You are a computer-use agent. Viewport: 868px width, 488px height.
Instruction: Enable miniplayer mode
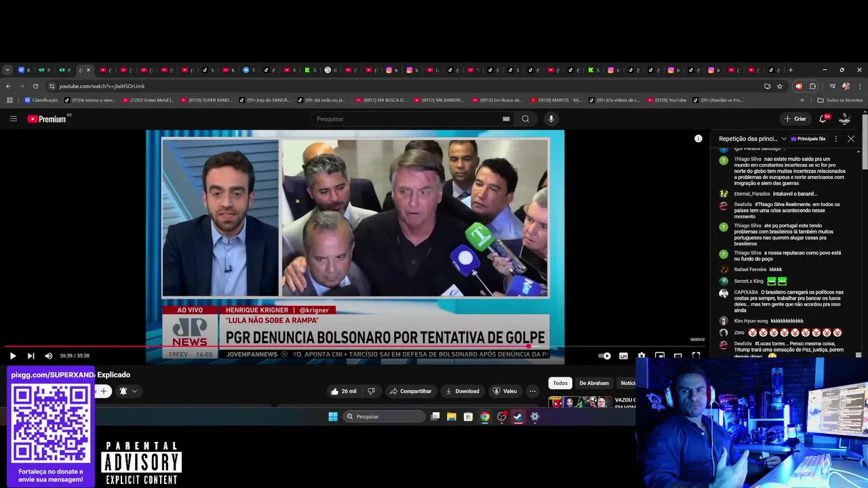(x=660, y=356)
